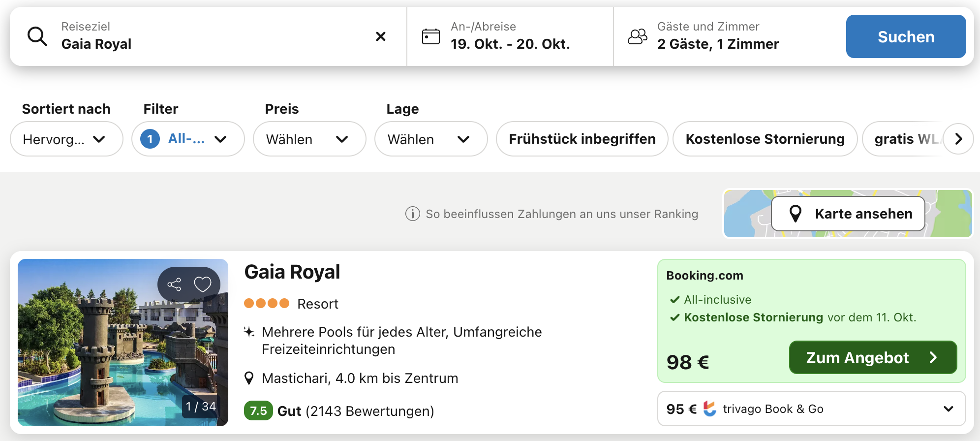
Task: Click the Suchen button
Action: (906, 36)
